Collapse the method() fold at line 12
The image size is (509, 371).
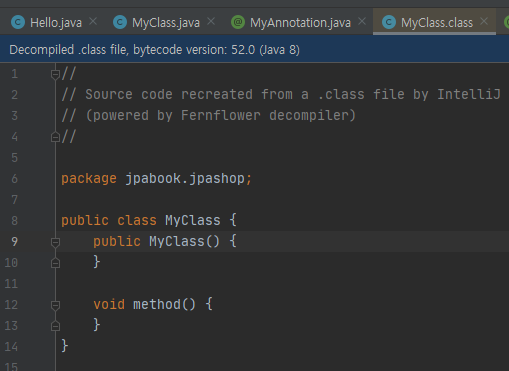click(x=55, y=305)
